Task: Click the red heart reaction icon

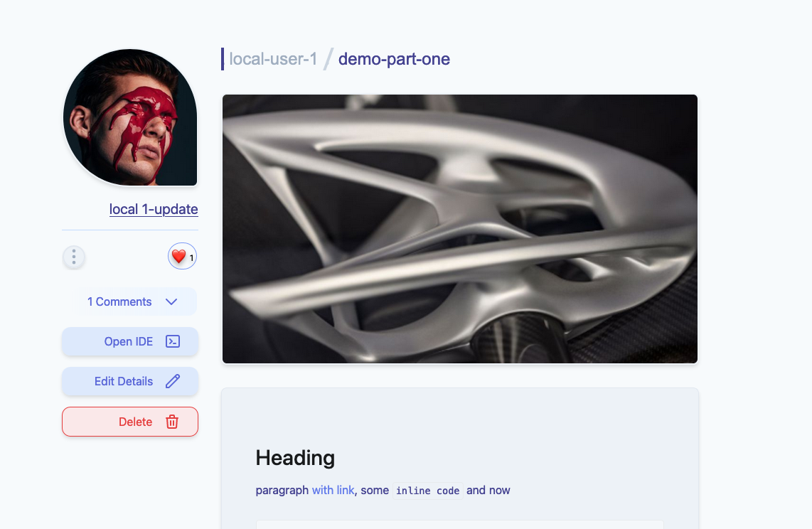Action: 178,256
